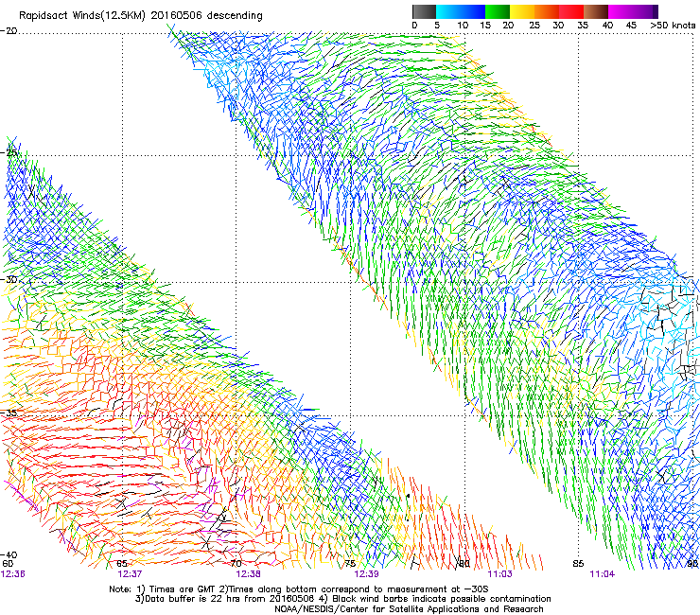700x615 pixels.
Task: Click the "-25" latitude label
Action: click(9, 152)
